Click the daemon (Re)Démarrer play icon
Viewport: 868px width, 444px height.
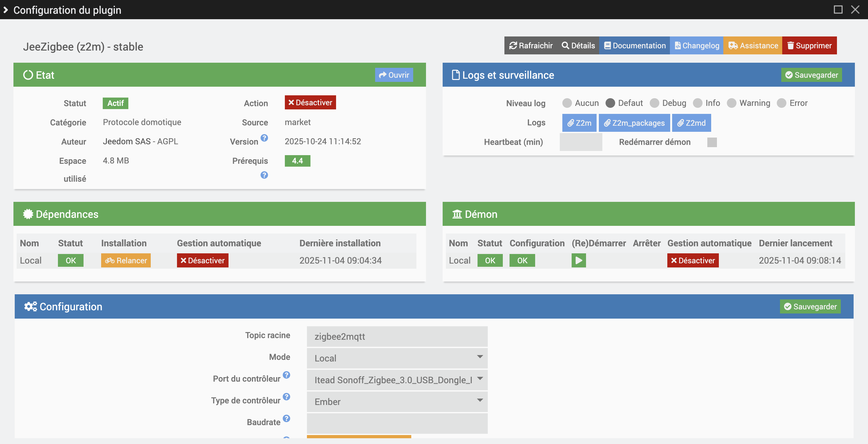point(578,260)
